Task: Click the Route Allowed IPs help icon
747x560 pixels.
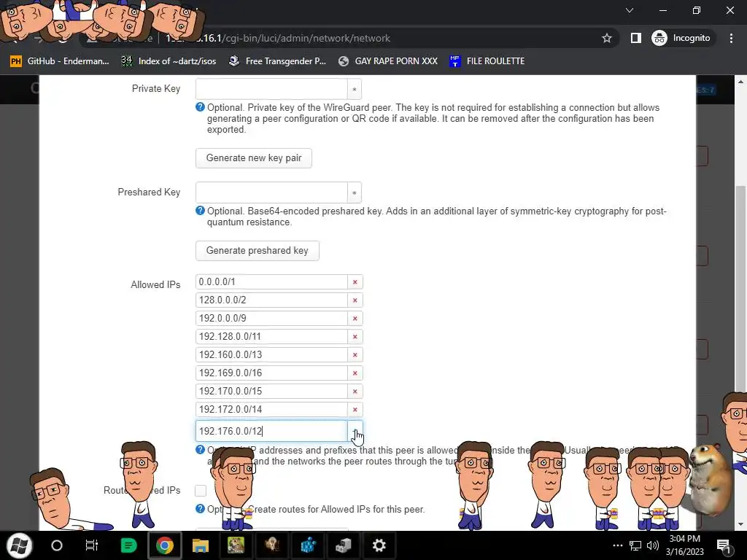Action: click(200, 508)
